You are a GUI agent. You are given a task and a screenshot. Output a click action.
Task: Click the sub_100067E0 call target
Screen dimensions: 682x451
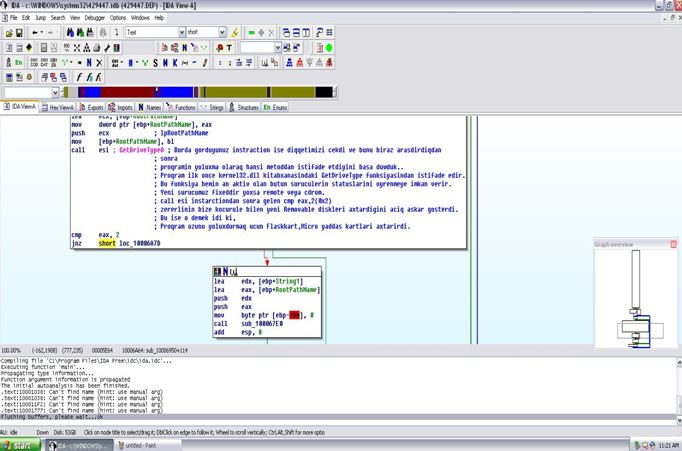262,324
